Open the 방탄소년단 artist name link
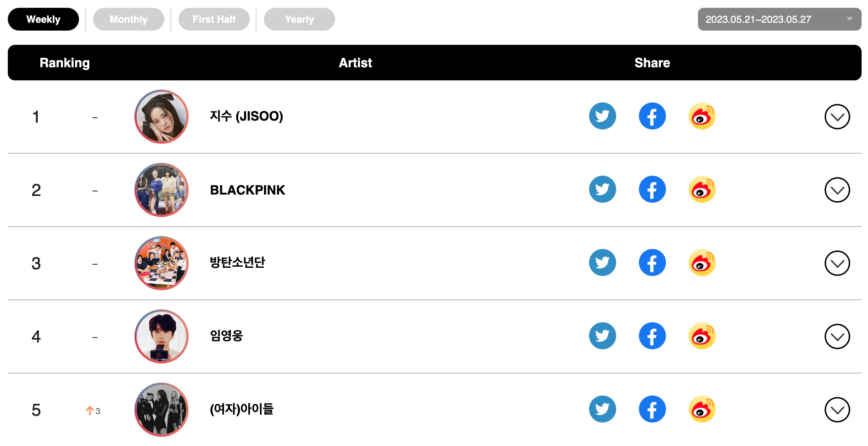This screenshot has height=446, width=868. point(237,262)
